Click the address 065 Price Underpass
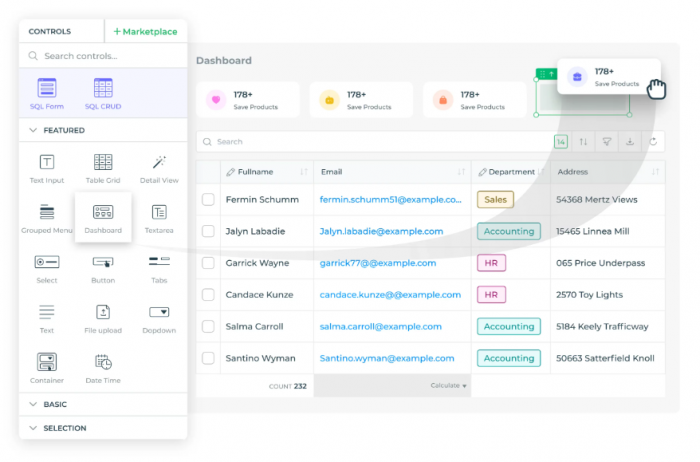Screen dimensions: 700x462 point(600,263)
